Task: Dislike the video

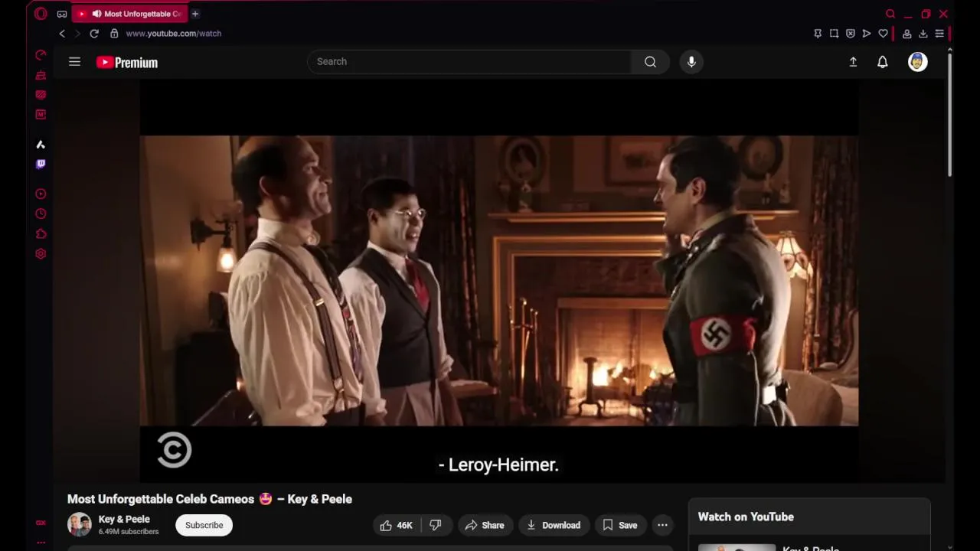Action: (436, 525)
